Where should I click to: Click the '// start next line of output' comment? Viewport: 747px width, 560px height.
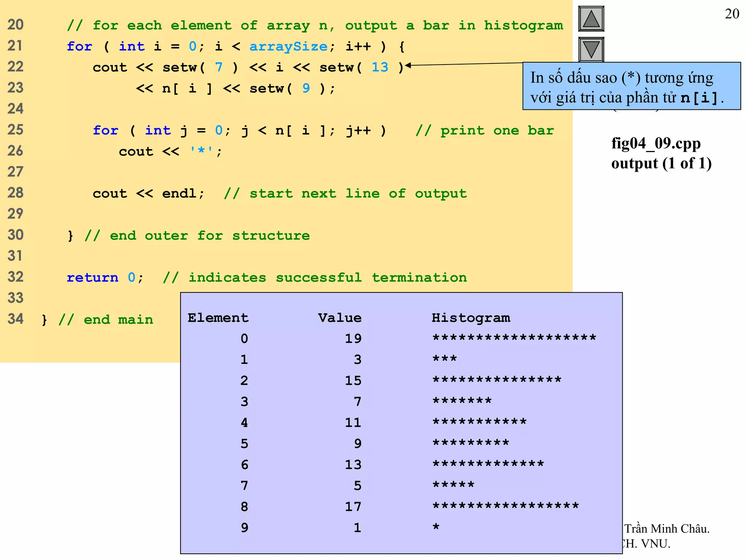(345, 194)
